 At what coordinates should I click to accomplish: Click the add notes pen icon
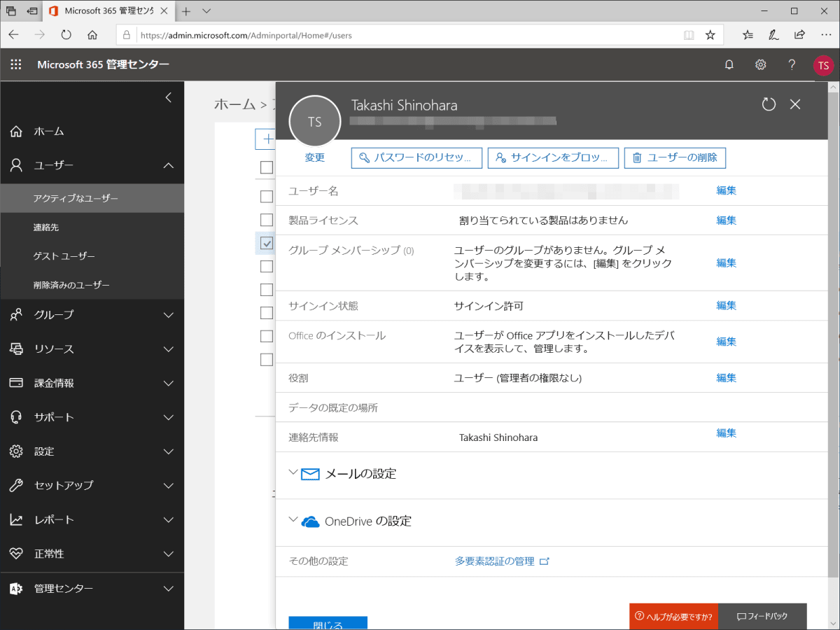[x=773, y=34]
